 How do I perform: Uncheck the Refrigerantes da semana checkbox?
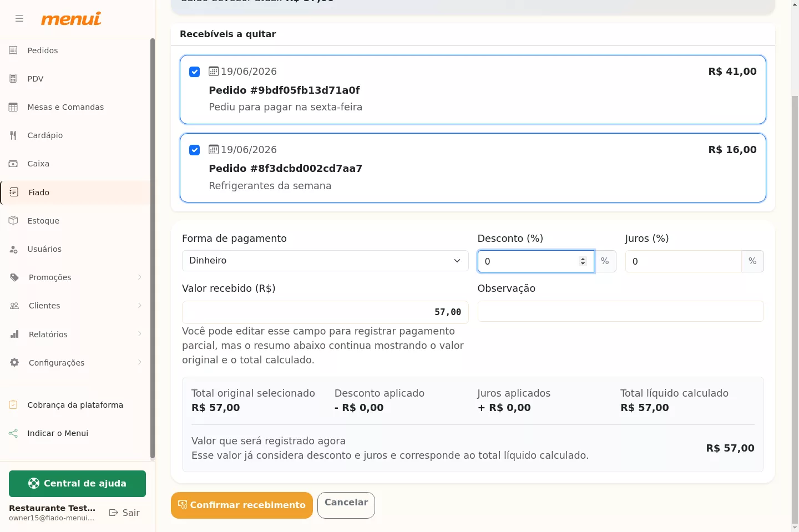click(195, 150)
